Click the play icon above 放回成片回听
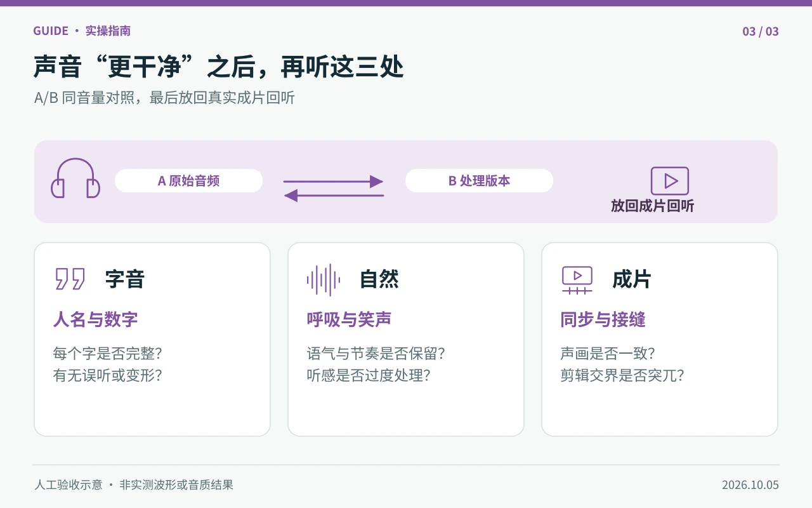The height and width of the screenshot is (508, 812). click(x=670, y=181)
